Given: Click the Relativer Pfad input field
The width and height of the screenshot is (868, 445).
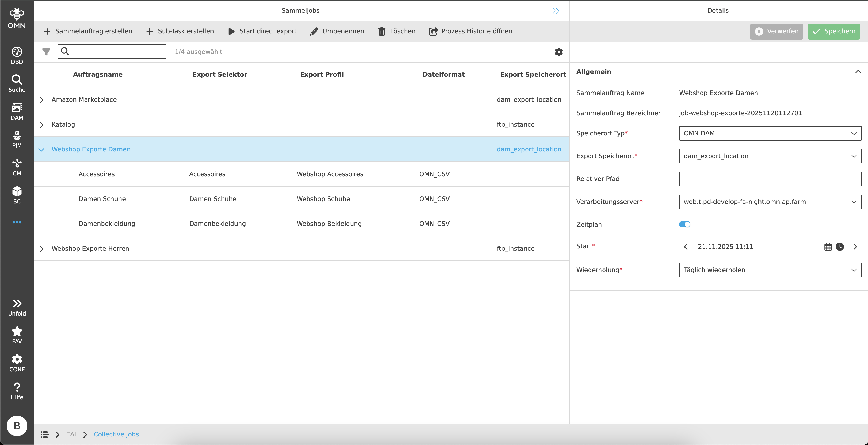Looking at the screenshot, I should pos(770,179).
